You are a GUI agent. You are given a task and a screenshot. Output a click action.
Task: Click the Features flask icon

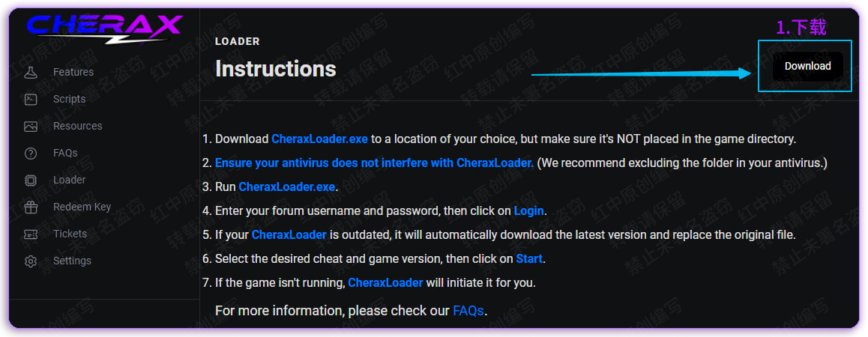coord(31,73)
